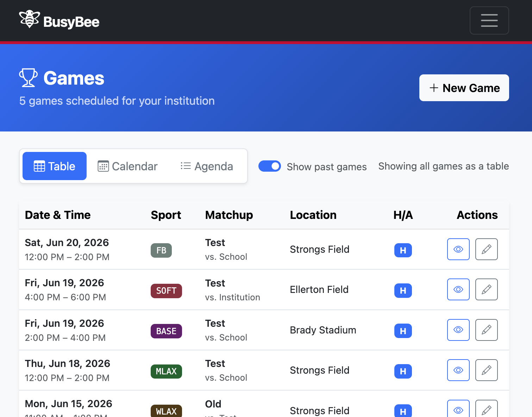Click the 'Showing all games as a table' text
532x417 pixels.
click(444, 166)
